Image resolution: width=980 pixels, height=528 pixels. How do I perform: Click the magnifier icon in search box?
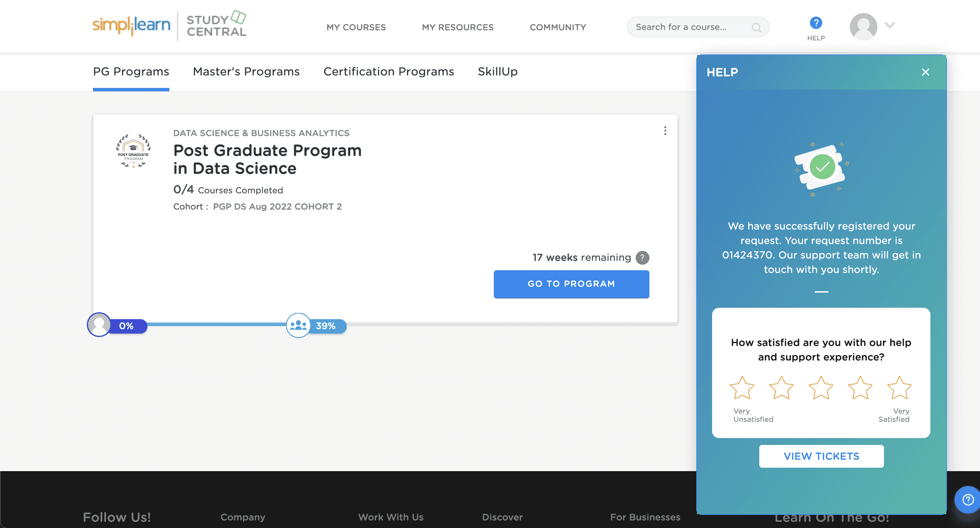[x=756, y=27]
